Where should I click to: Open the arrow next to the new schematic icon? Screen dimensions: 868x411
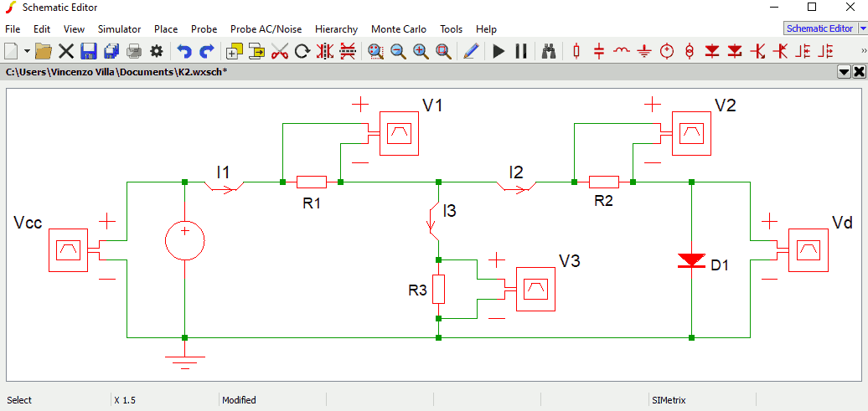[x=26, y=51]
